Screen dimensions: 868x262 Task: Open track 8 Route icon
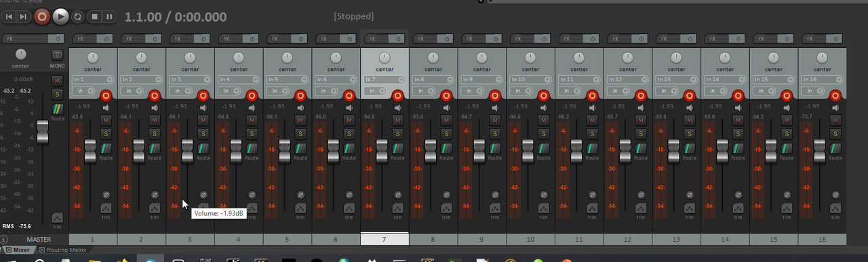[x=446, y=148]
